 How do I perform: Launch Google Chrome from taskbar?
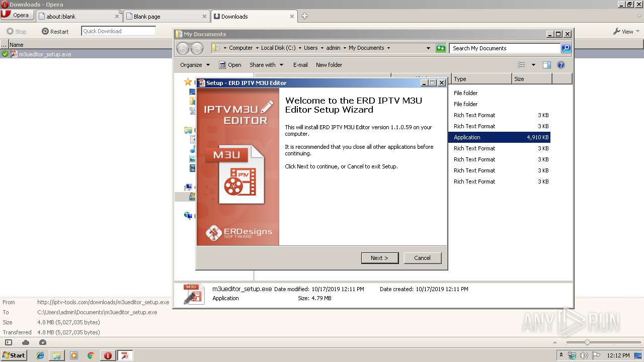point(91,355)
